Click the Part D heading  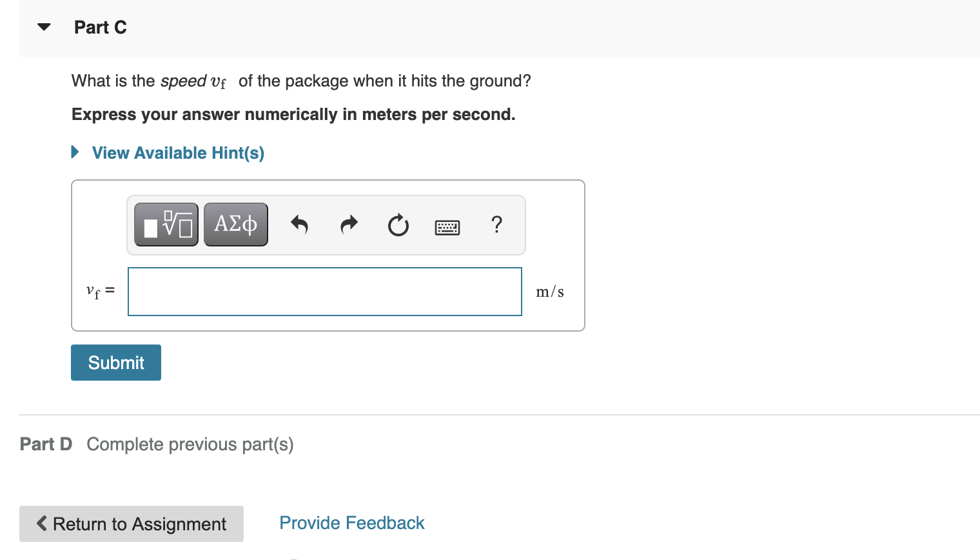[x=46, y=444]
